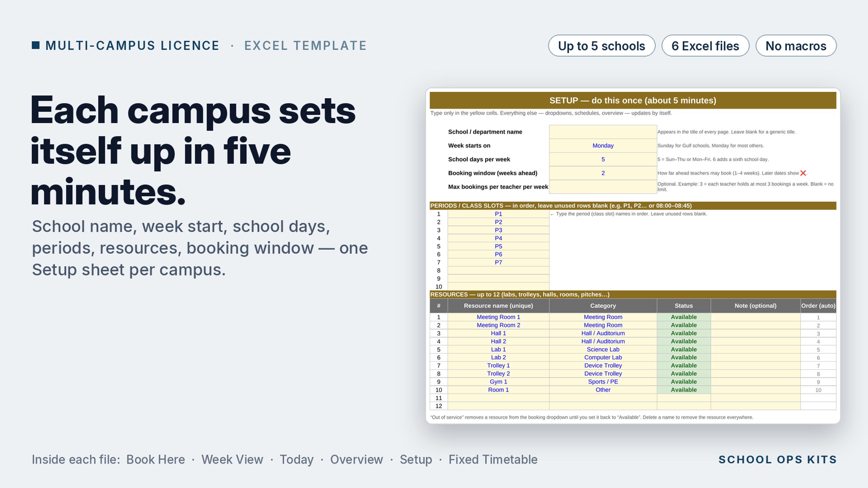Viewport: 868px width, 488px height.
Task: Click the dark blue square before 'Multi-Campus Licence'
Action: (x=36, y=45)
